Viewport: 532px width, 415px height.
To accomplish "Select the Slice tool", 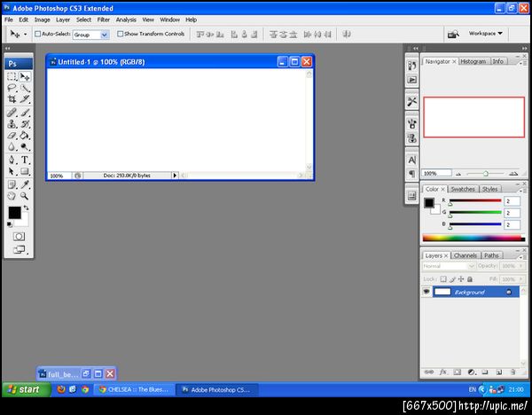I will [25, 99].
